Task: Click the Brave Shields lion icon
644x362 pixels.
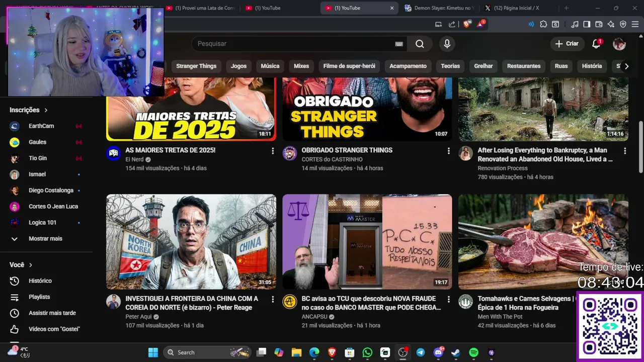Action: click(467, 24)
